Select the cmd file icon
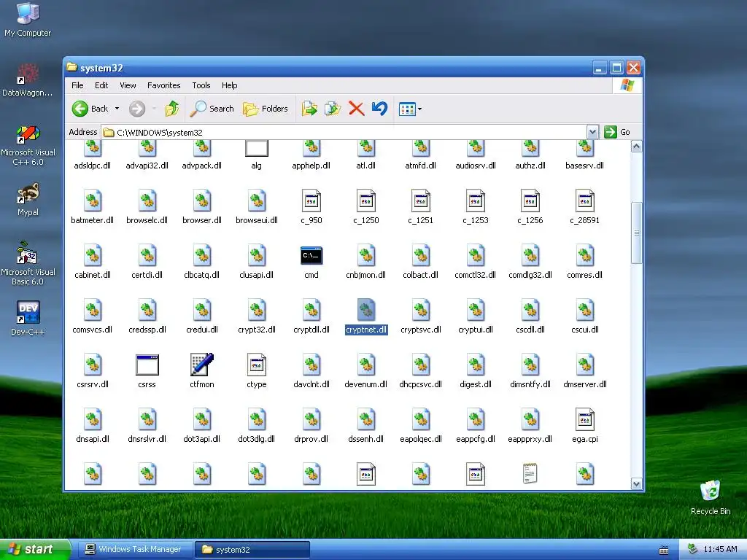747x560 pixels. [311, 256]
